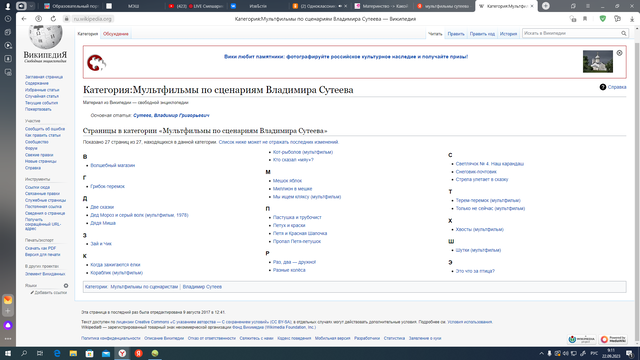Screen dimensions: 640x360
Task: Close the active Wikipedia Категория tab
Action: pyautogui.click(x=532, y=6)
